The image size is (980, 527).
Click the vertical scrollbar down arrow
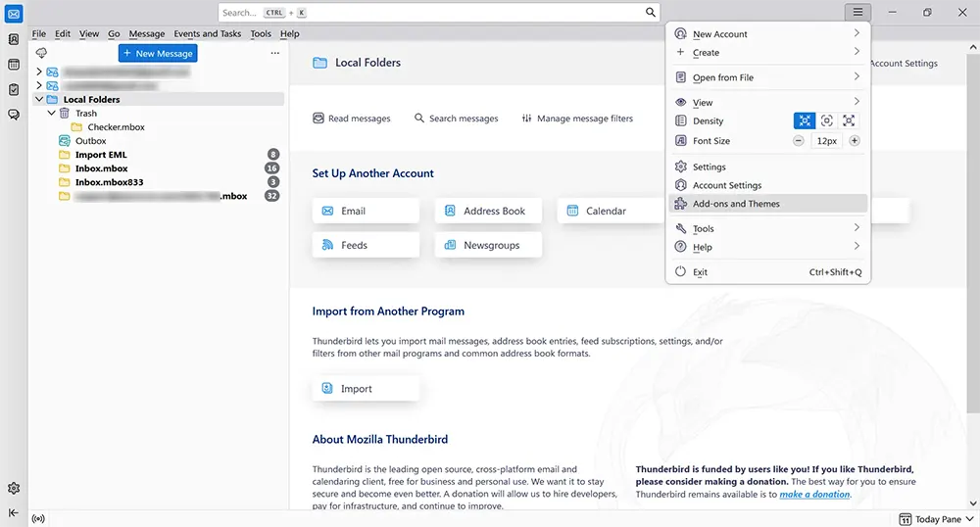point(973,503)
